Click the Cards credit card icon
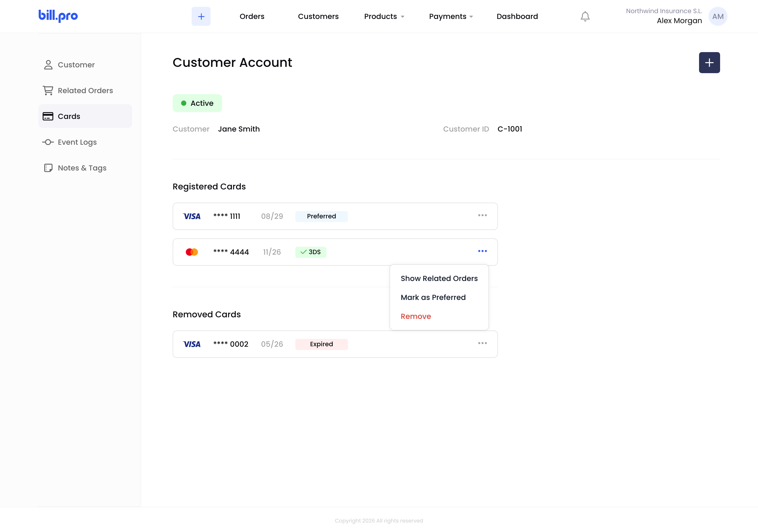758x532 pixels. tap(48, 116)
